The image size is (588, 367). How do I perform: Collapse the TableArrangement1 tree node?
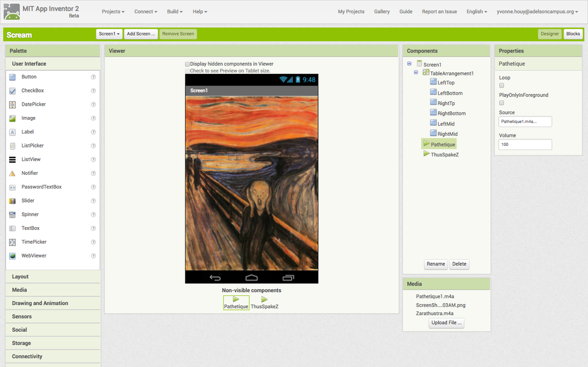point(416,72)
